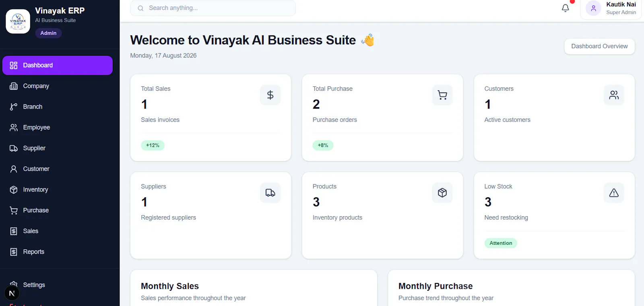The image size is (644, 306).
Task: Click the Branch fork icon
Action: point(14,107)
